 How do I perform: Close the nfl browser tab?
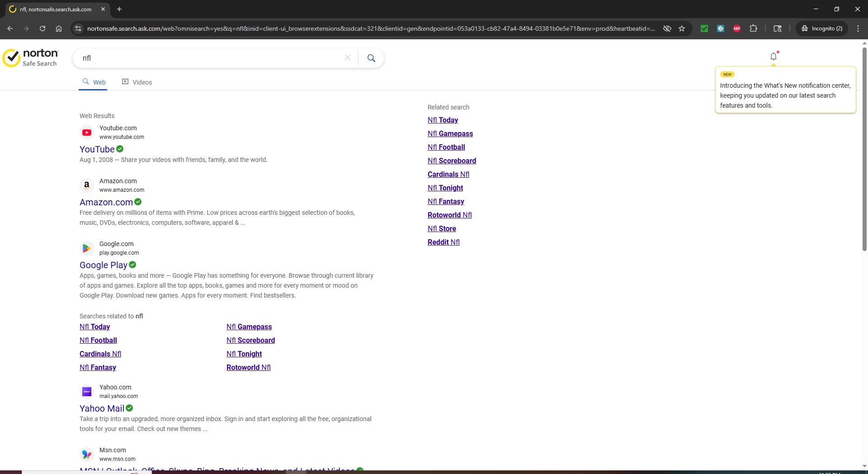[103, 9]
